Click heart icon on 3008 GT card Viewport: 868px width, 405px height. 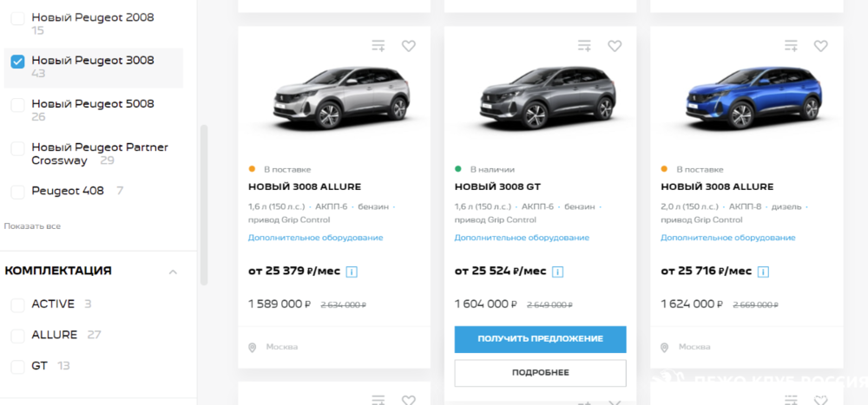tap(615, 46)
